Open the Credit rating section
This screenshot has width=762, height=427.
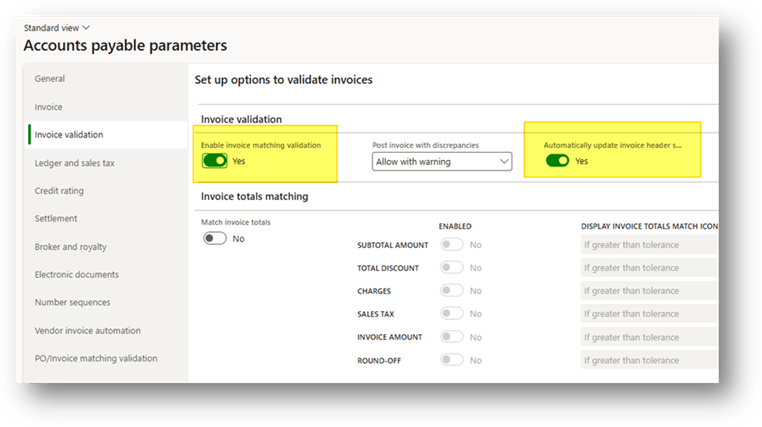59,190
